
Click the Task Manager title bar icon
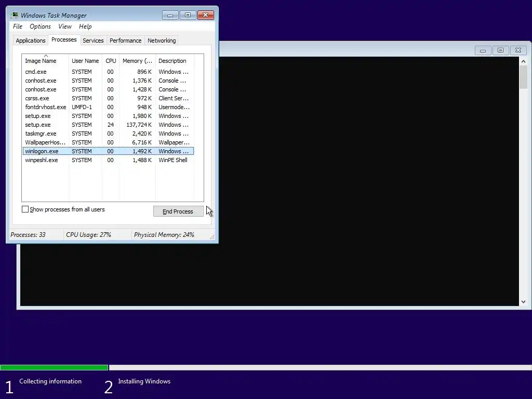point(14,15)
